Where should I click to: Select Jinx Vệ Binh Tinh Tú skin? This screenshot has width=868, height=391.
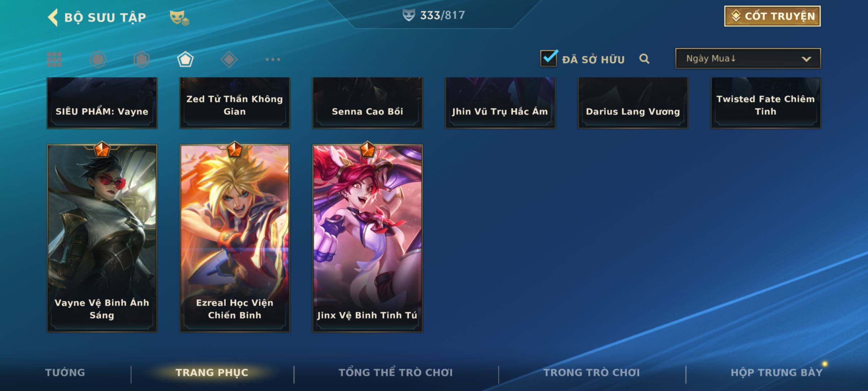(367, 238)
